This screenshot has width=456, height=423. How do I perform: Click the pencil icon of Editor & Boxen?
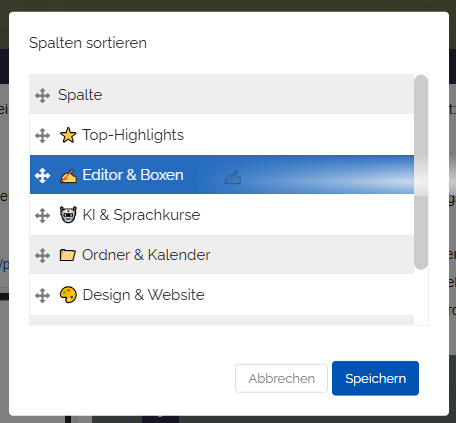pos(68,176)
